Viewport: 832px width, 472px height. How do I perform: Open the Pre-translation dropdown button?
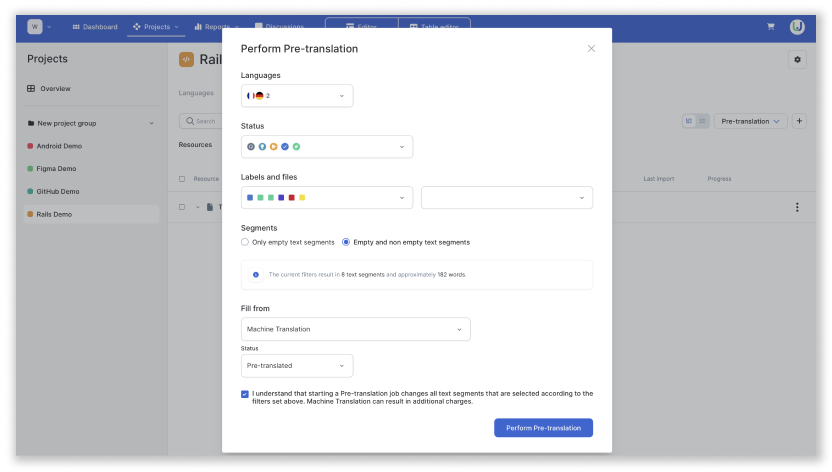[x=750, y=121]
